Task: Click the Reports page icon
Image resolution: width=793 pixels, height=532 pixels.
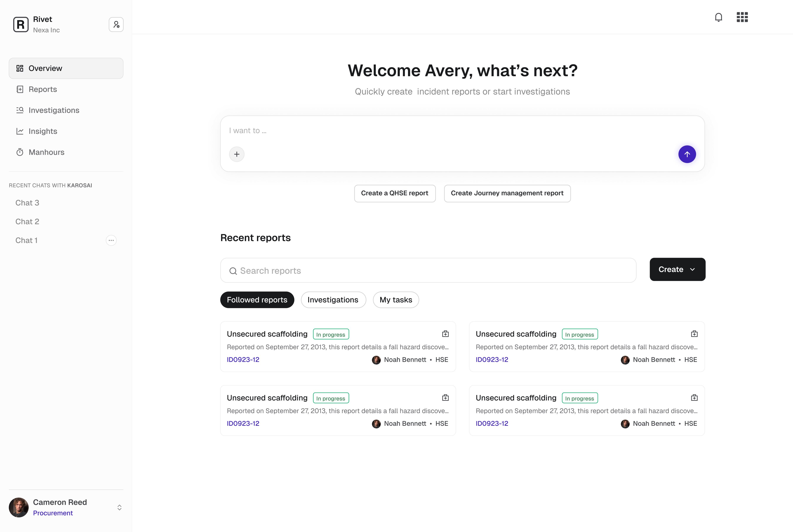Action: 20,89
